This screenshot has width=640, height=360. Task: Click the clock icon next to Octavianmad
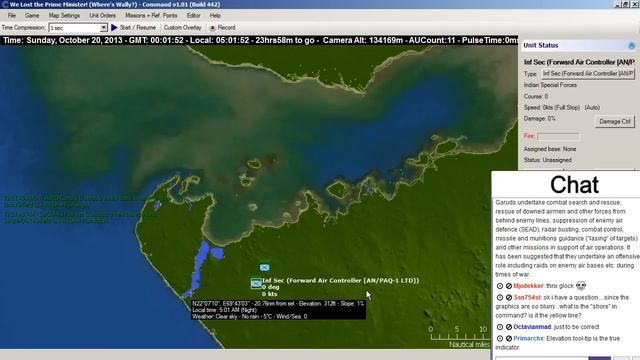[500, 327]
